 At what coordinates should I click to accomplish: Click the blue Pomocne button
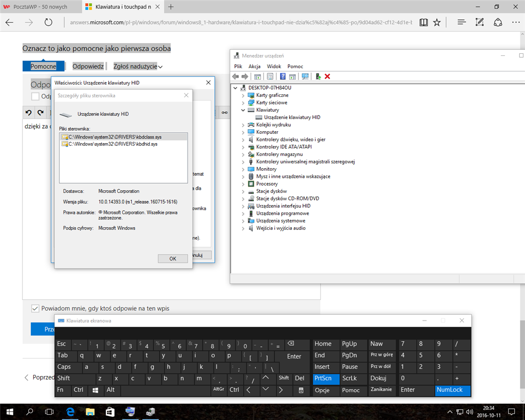click(x=44, y=66)
